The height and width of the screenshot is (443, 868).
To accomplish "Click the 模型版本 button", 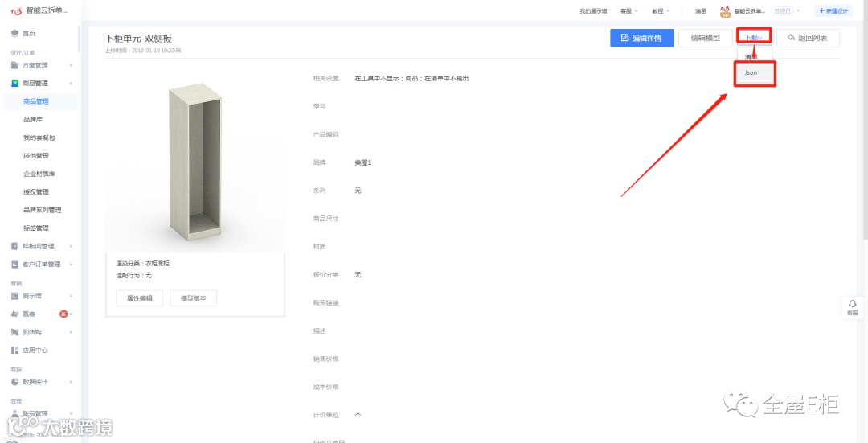I will tap(193, 298).
